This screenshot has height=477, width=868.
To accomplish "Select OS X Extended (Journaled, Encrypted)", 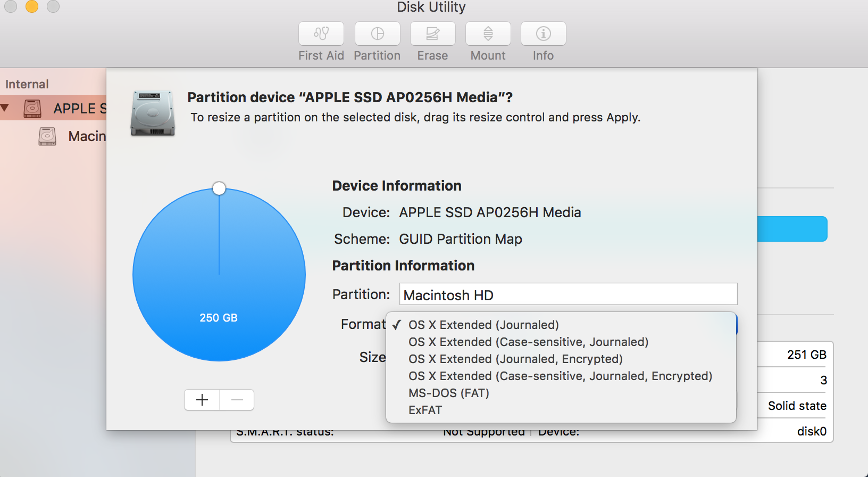I will point(561,359).
